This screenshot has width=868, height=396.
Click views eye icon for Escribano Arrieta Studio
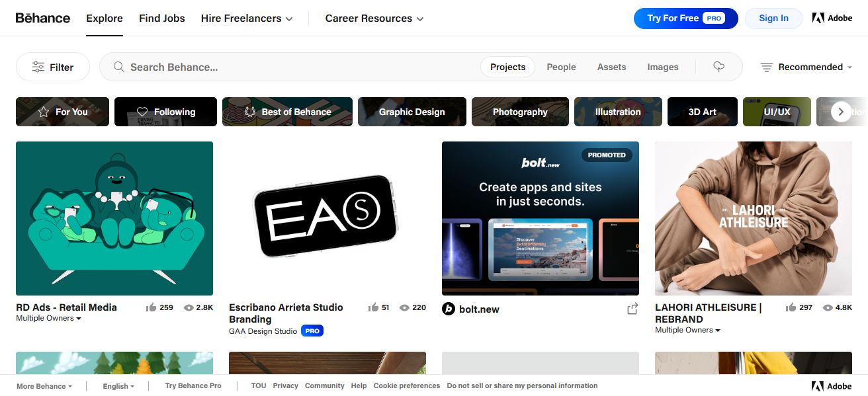click(x=404, y=307)
